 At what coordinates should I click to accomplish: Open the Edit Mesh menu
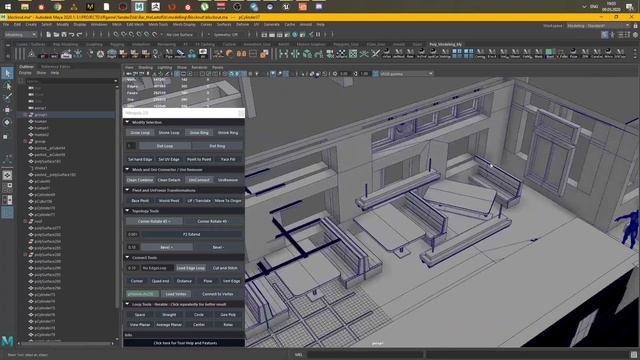(x=135, y=25)
